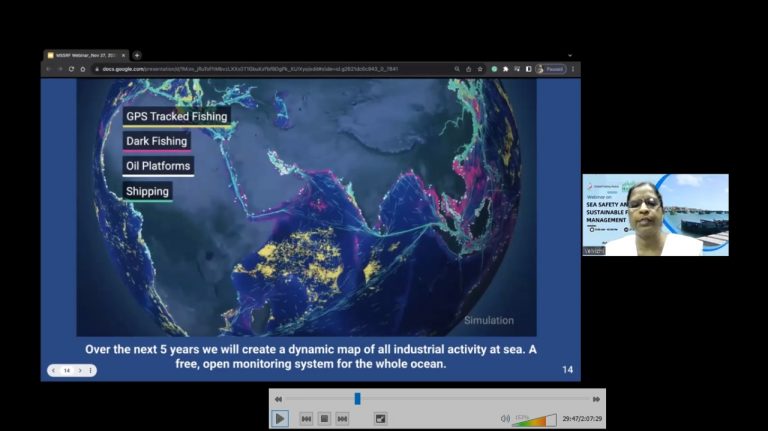The image size is (768, 431).
Task: Click the browser forward arrow
Action: pos(60,69)
